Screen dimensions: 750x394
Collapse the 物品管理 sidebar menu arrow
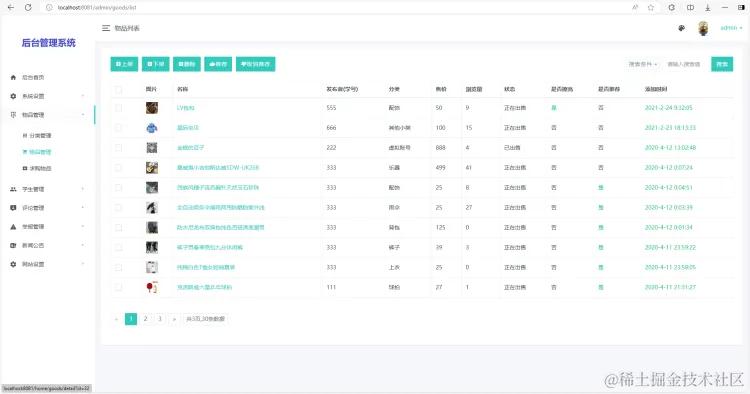[83, 115]
